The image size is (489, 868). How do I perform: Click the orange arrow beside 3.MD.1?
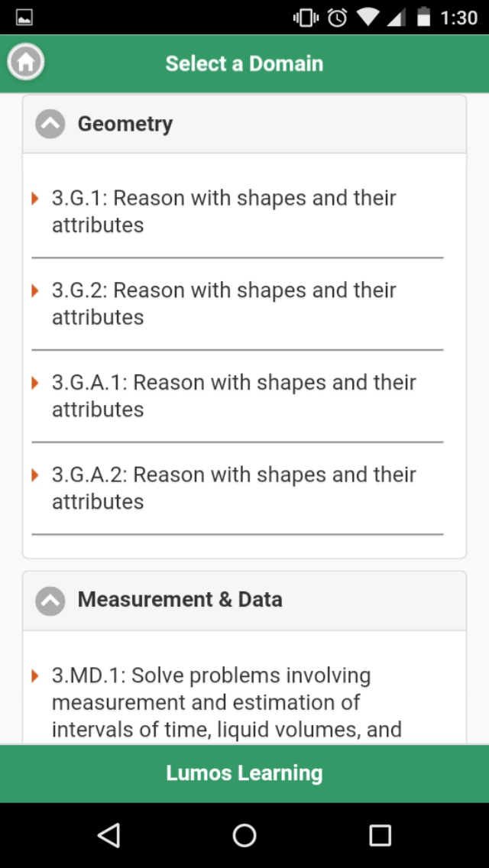35,676
